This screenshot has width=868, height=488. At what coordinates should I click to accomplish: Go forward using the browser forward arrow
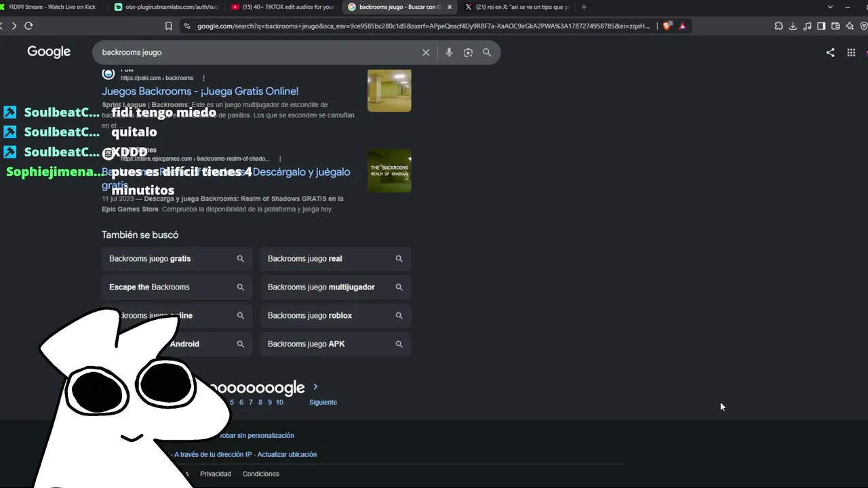point(14,26)
